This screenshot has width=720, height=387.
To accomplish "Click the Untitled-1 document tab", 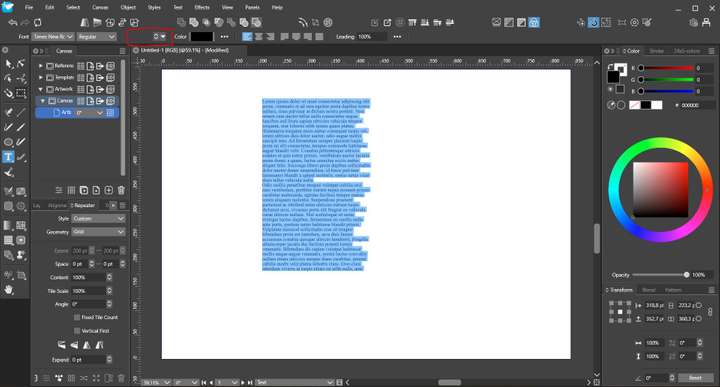I will click(x=185, y=50).
